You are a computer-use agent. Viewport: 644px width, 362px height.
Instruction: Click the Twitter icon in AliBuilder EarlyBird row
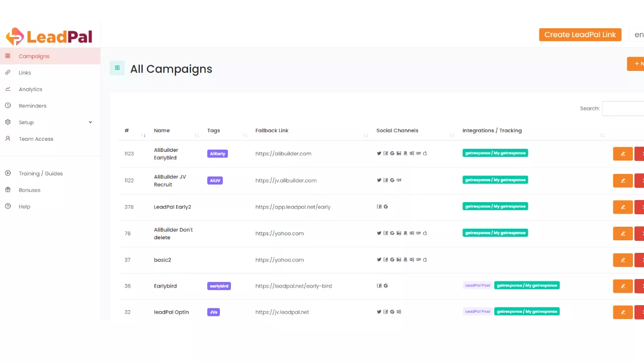[x=379, y=153]
